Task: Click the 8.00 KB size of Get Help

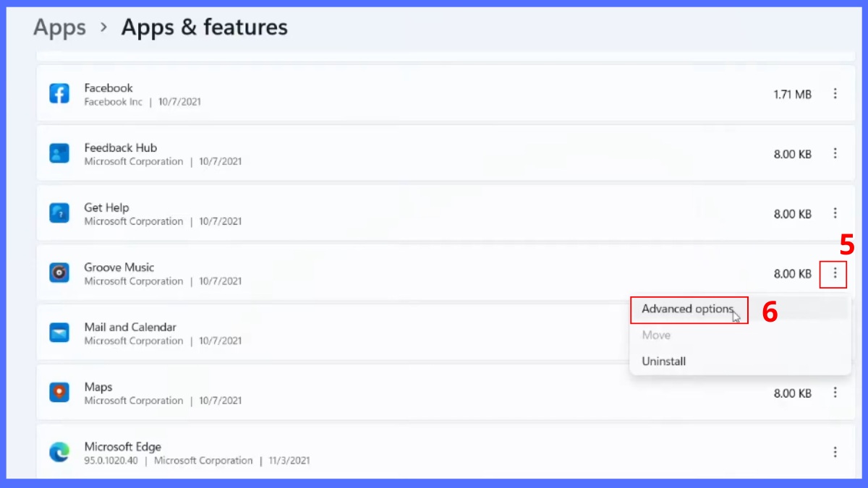Action: [x=792, y=214]
